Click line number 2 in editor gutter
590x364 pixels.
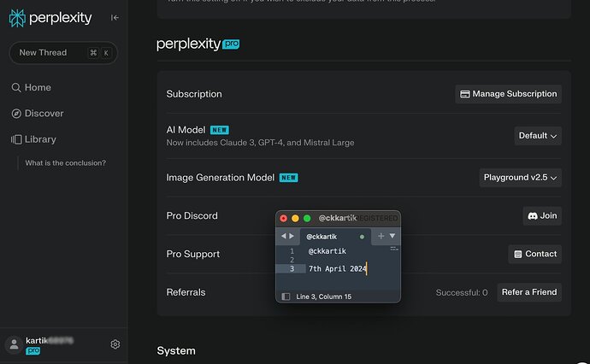tap(292, 260)
